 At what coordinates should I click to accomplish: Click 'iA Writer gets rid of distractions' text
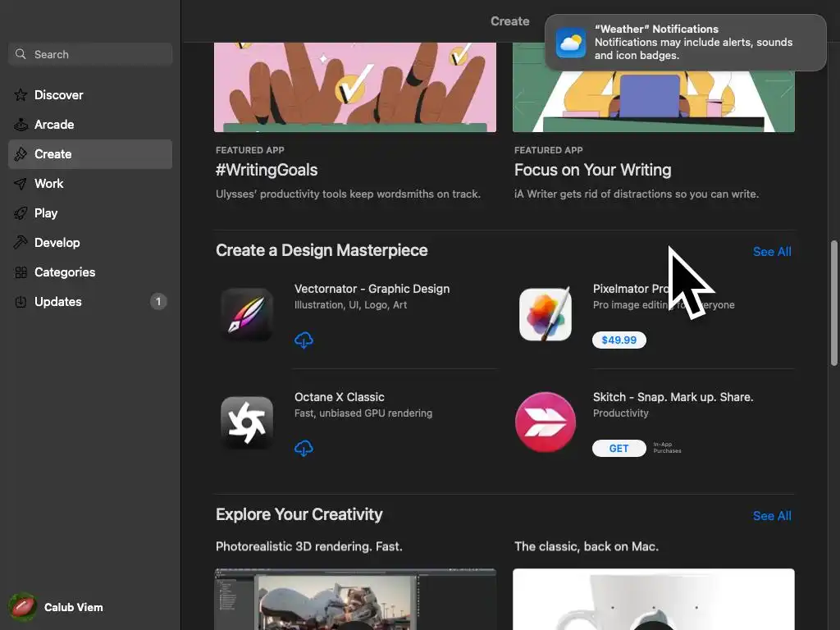[637, 194]
